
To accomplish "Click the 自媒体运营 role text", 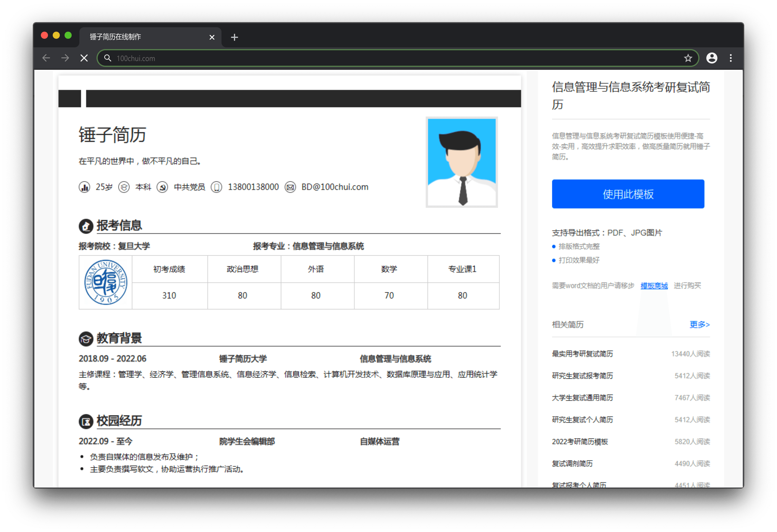I will [x=380, y=441].
